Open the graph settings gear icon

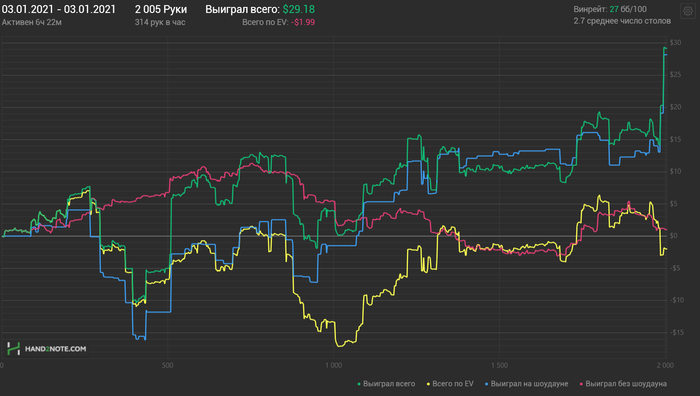688,11
